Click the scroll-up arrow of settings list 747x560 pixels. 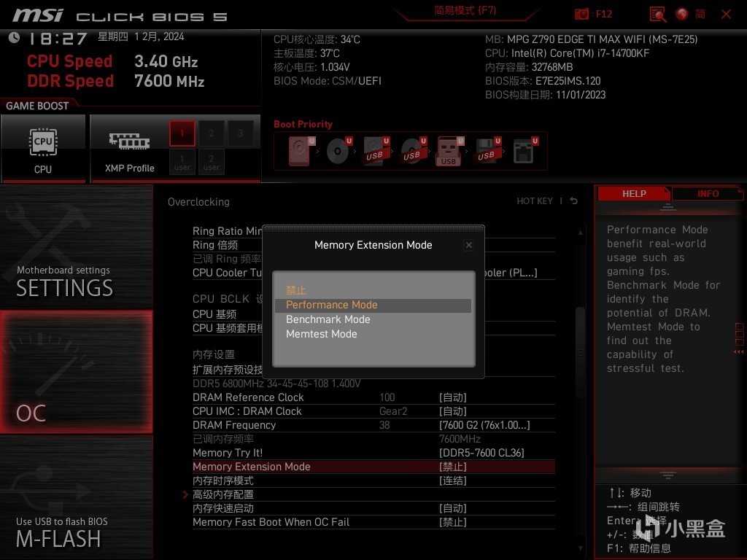coord(580,233)
